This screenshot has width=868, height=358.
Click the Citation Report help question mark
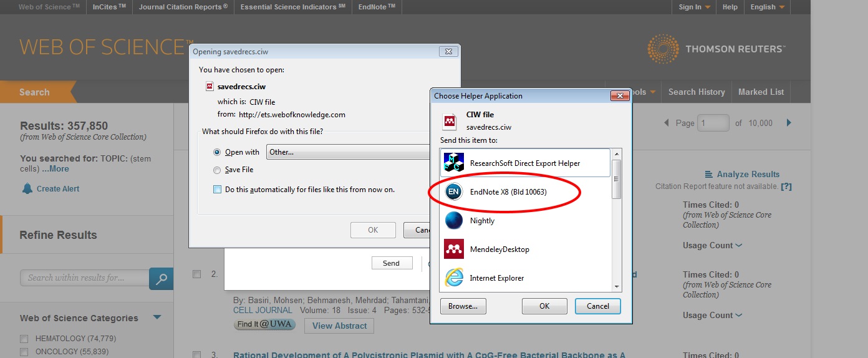click(x=786, y=186)
